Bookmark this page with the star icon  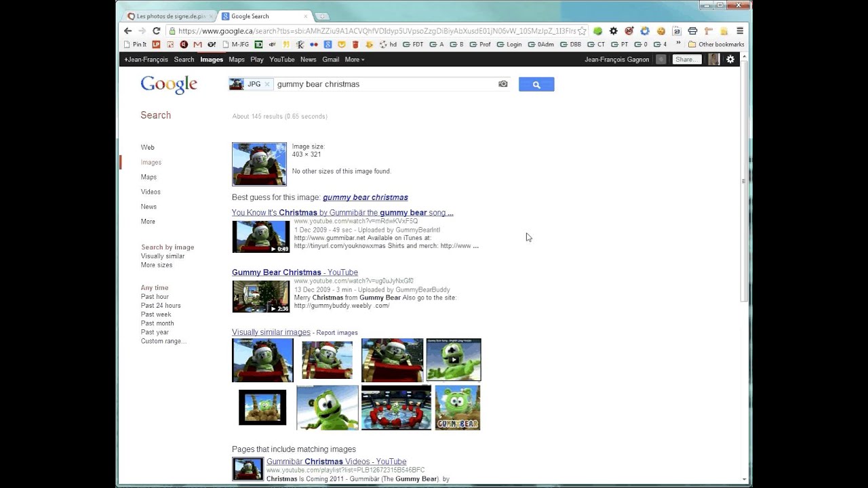pyautogui.click(x=582, y=30)
